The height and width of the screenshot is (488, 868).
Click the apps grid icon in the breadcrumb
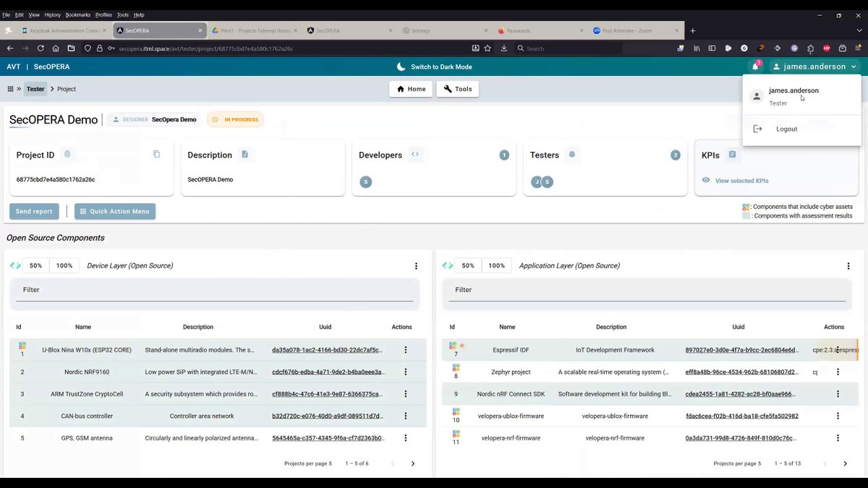(10, 89)
